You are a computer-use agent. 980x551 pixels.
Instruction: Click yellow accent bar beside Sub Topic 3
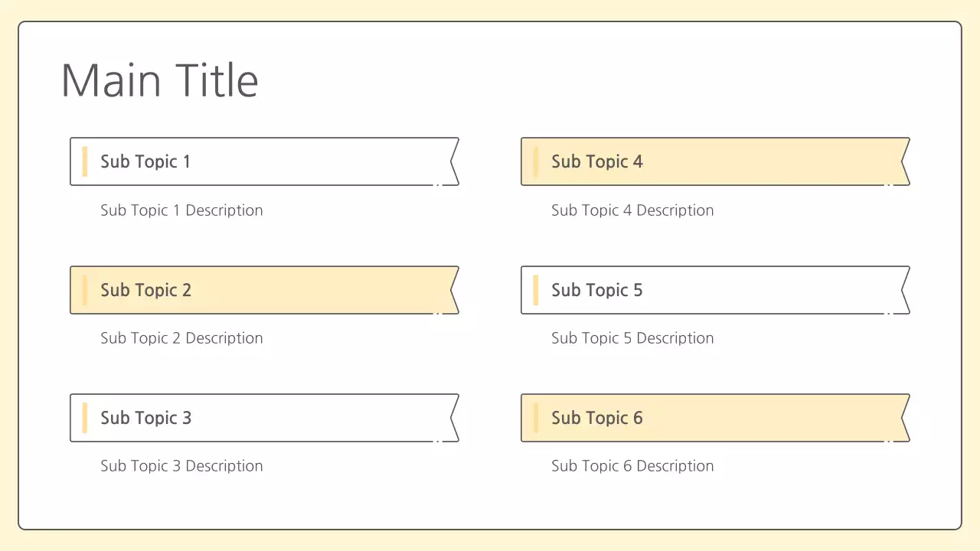pos(85,418)
